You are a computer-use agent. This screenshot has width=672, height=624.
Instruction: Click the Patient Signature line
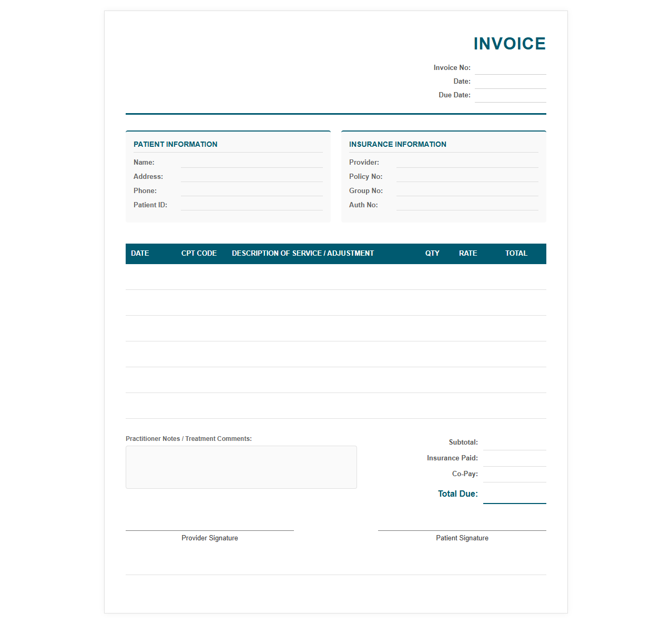tap(462, 530)
